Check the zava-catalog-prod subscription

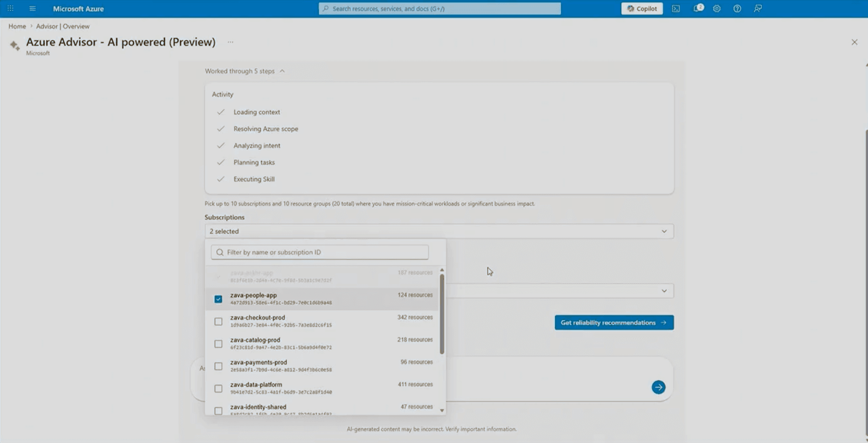[x=218, y=344]
